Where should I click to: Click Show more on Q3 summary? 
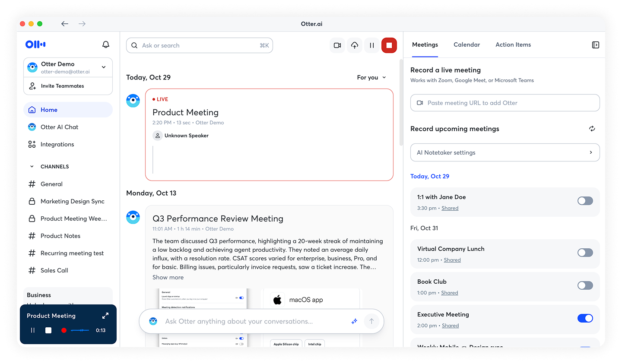168,277
